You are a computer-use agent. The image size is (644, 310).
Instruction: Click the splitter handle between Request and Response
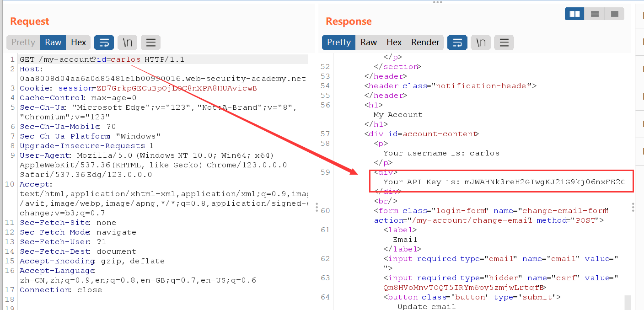[x=317, y=208]
